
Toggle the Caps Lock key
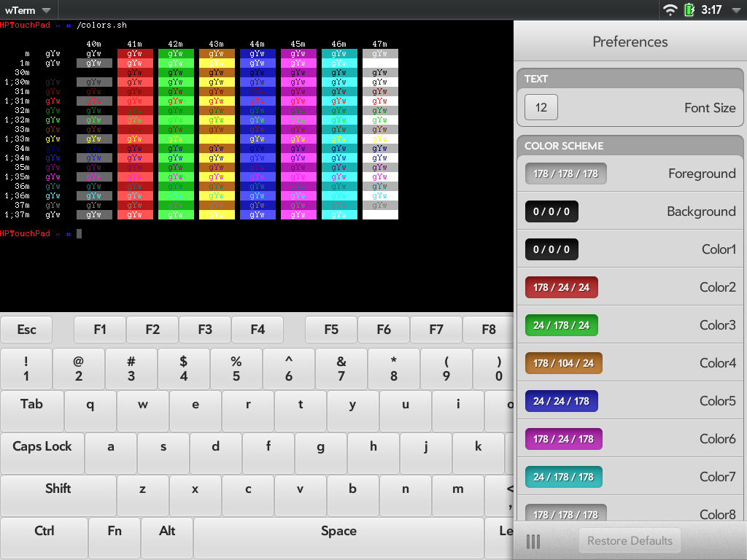[42, 447]
